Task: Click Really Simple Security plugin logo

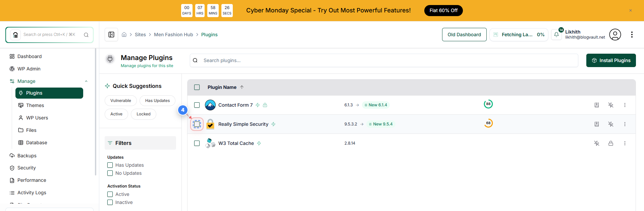Action: pyautogui.click(x=210, y=124)
